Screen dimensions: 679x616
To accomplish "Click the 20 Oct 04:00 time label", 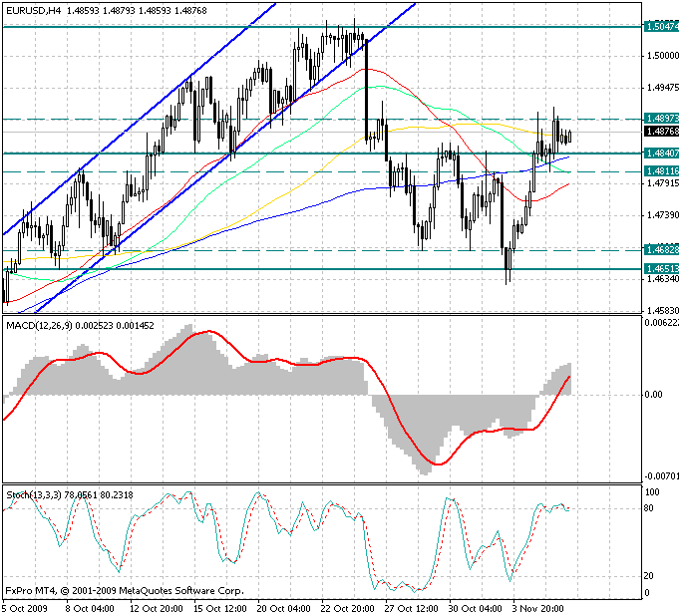I will [x=283, y=608].
